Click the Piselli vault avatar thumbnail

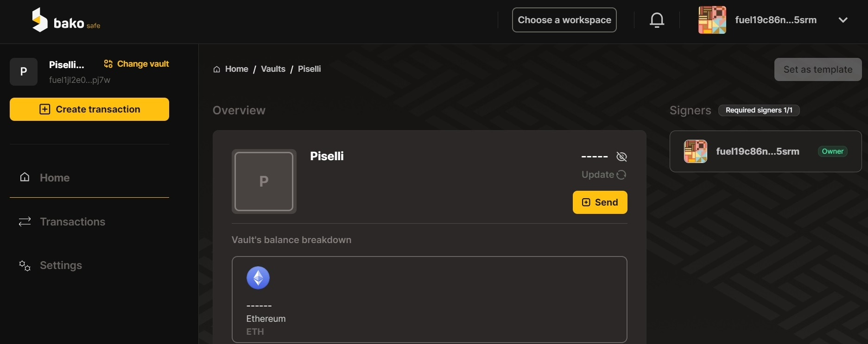264,181
